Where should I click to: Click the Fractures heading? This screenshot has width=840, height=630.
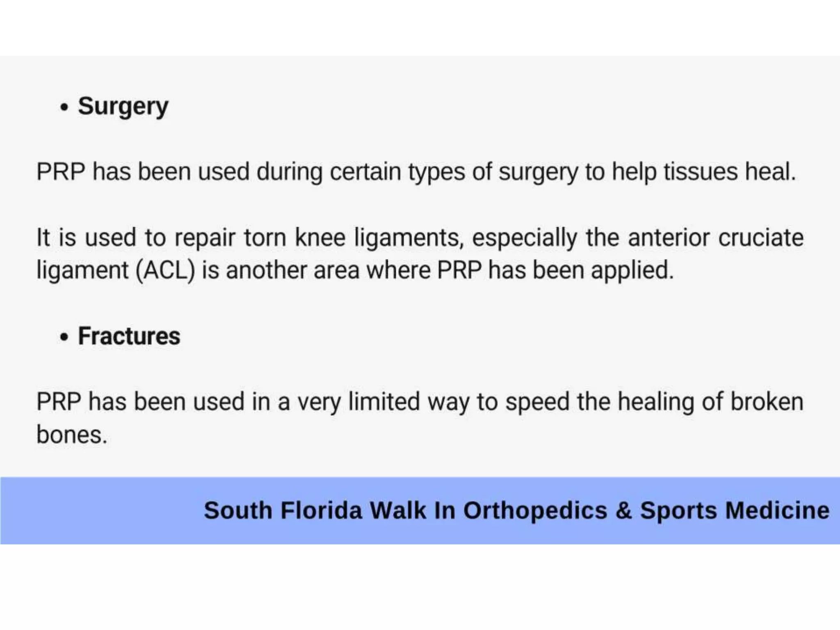(129, 336)
